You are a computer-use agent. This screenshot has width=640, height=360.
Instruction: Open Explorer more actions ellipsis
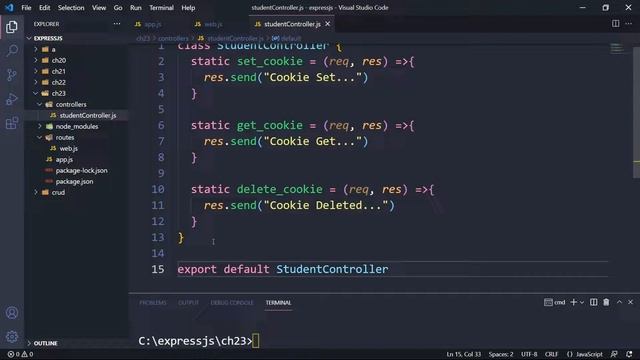[117, 24]
